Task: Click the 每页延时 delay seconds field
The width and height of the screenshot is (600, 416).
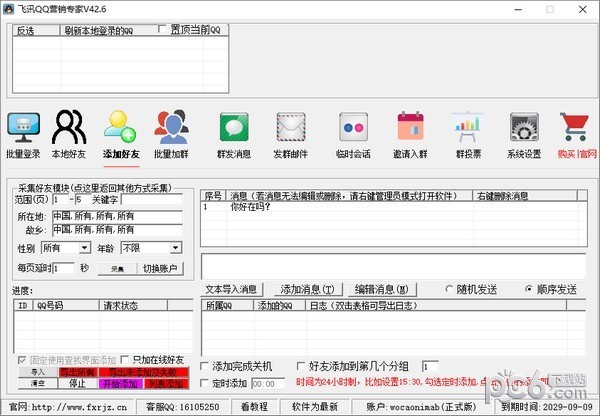Action: pyautogui.click(x=64, y=268)
